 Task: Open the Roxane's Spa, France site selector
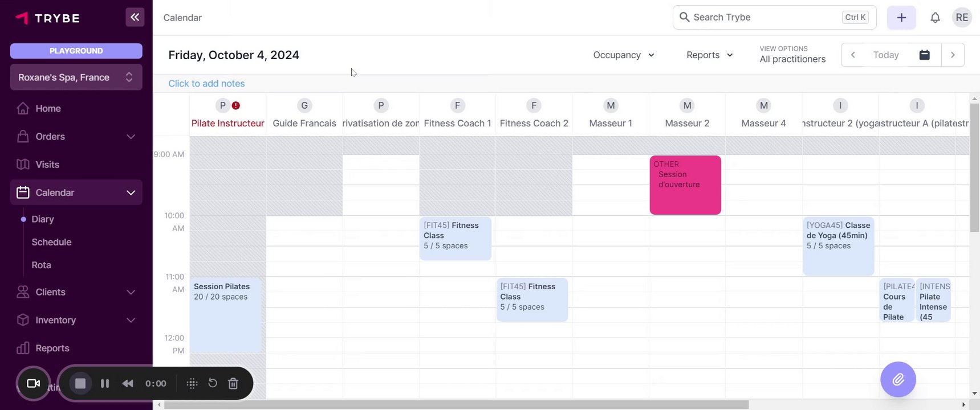coord(76,77)
